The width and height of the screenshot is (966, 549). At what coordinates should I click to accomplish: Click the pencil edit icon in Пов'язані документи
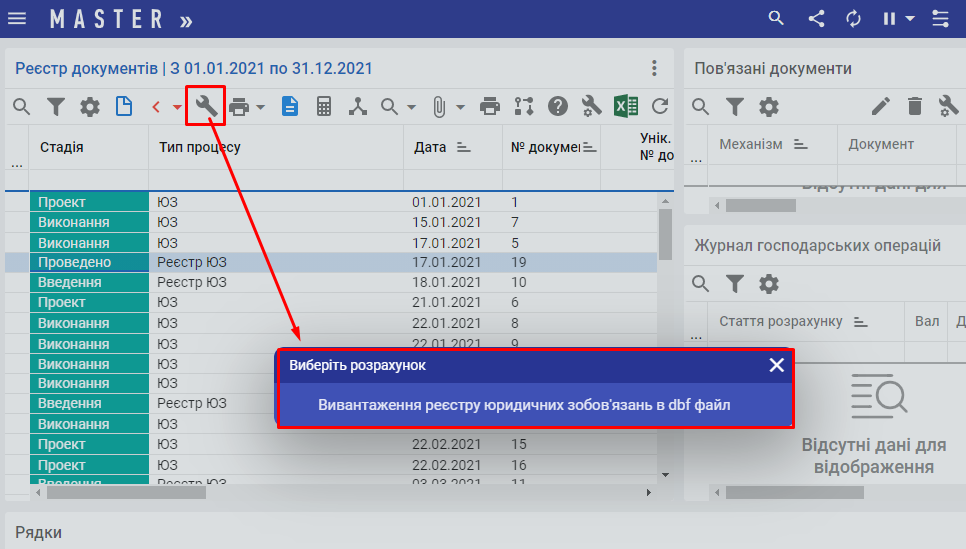click(x=880, y=106)
